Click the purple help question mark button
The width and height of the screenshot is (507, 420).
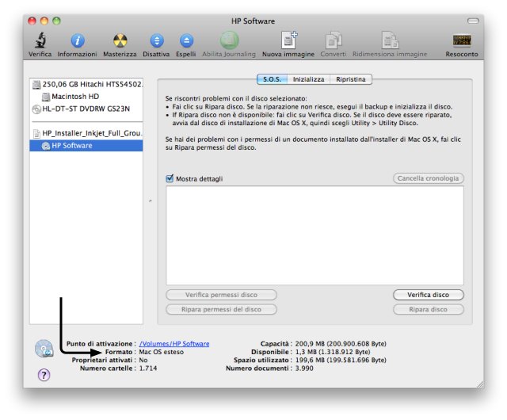(44, 375)
